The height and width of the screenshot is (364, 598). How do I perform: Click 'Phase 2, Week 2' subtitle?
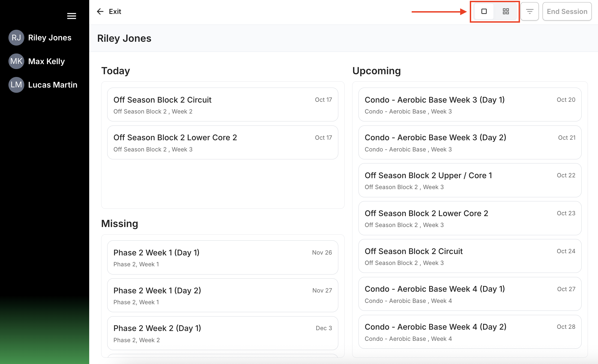coord(137,340)
